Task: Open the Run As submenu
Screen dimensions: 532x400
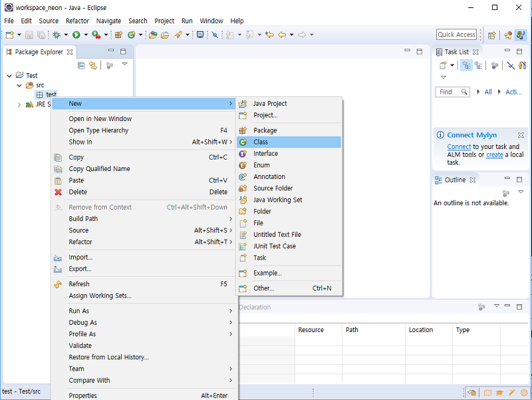Action: [144, 311]
